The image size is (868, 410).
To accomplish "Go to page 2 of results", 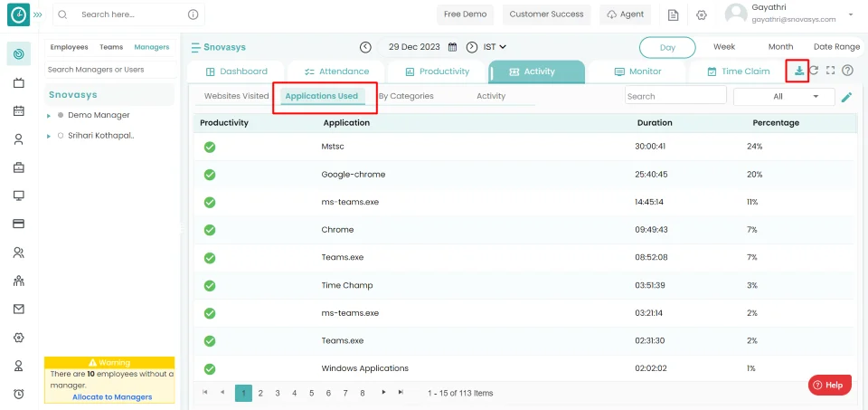I will 260,393.
